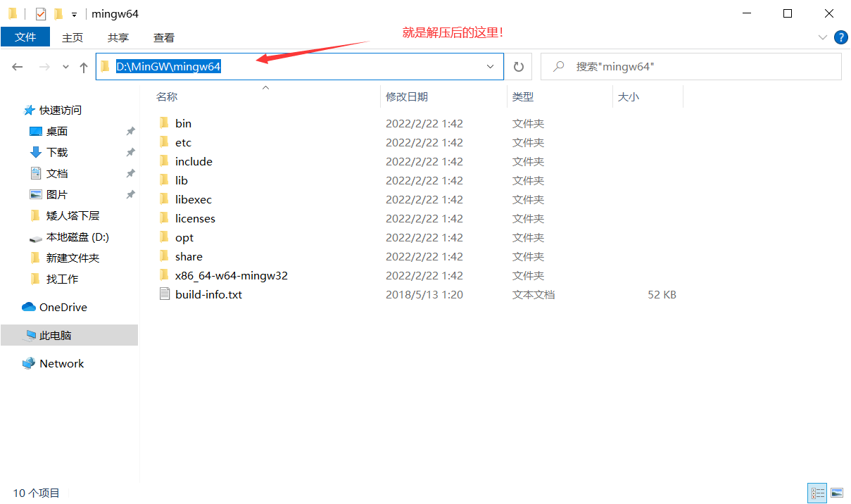
Task: Click the 文本文档 type cell
Action: click(534, 294)
